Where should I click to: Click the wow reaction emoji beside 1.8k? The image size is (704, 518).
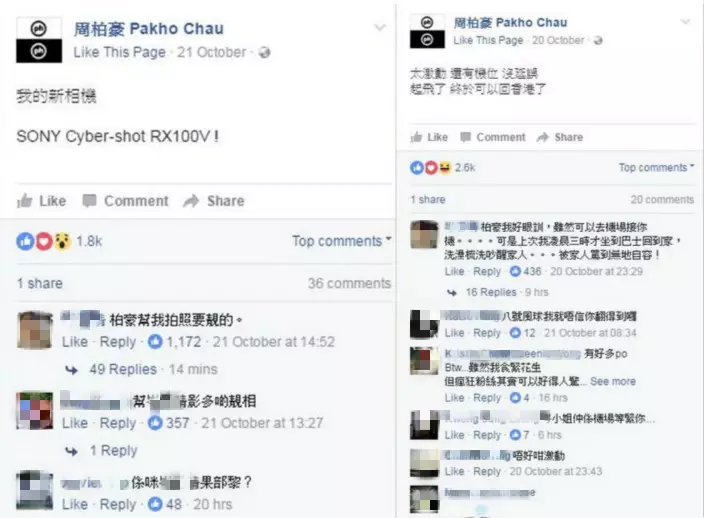pyautogui.click(x=63, y=241)
